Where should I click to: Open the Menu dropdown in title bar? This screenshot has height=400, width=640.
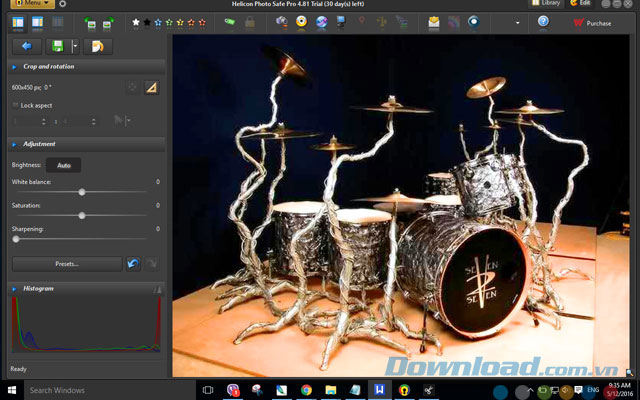coord(30,4)
